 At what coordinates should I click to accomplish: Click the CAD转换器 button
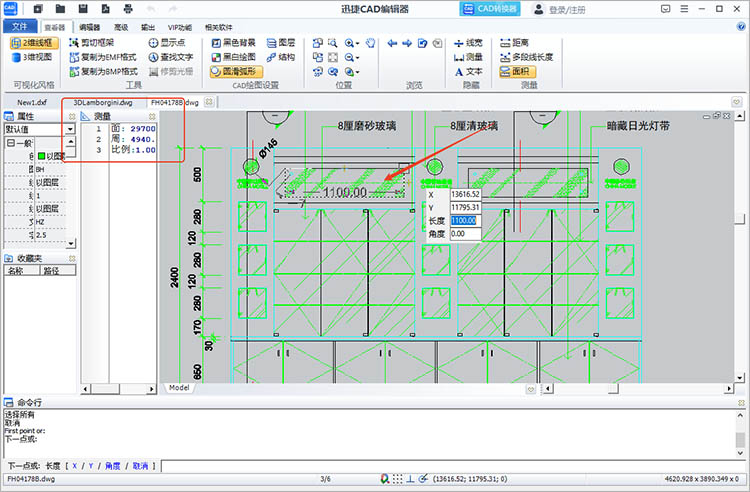click(490, 9)
